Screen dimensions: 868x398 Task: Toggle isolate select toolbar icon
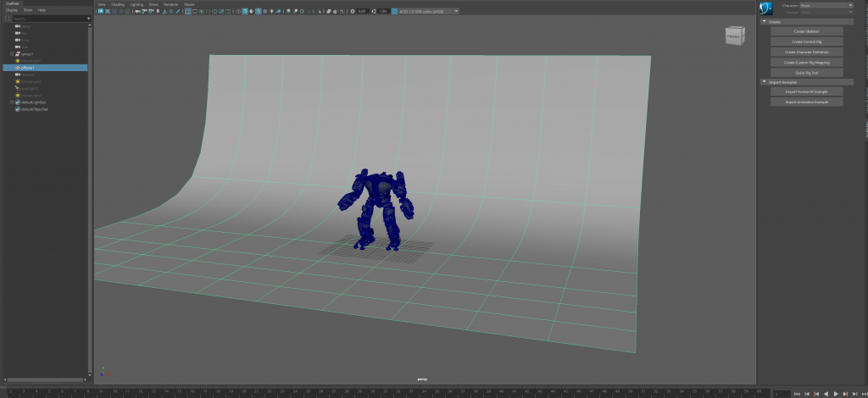(319, 11)
